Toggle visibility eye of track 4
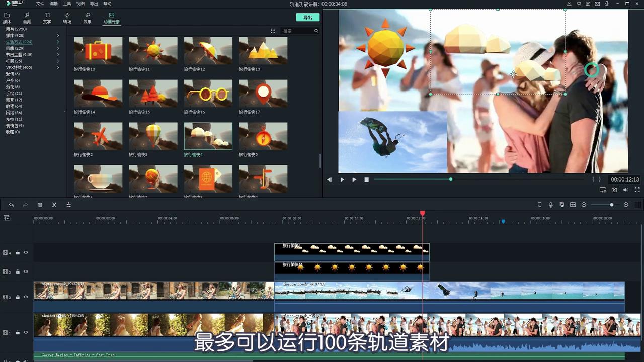 (x=26, y=253)
